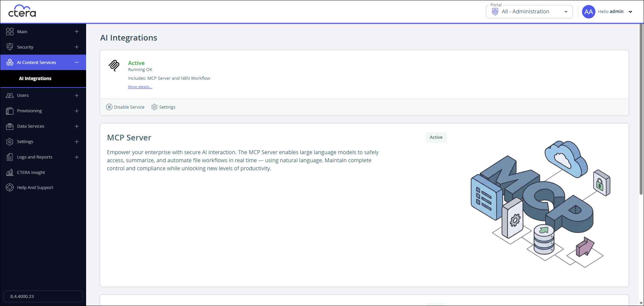
Task: Click the Active badge on MCP Server
Action: [x=436, y=137]
